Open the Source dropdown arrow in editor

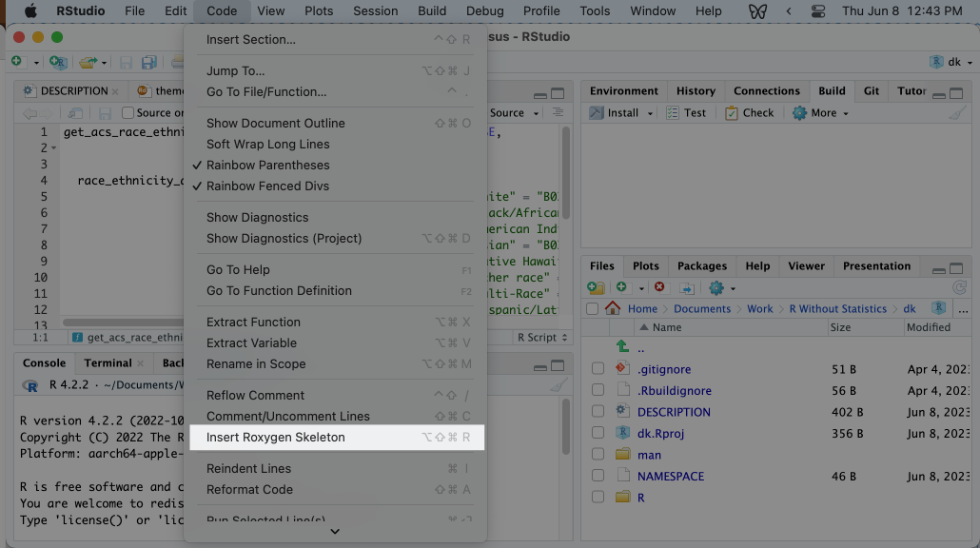536,114
